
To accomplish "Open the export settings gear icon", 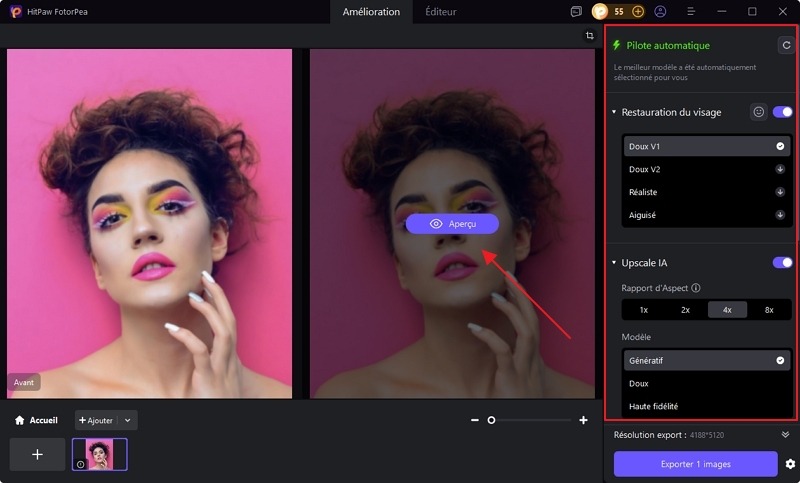I will (790, 464).
